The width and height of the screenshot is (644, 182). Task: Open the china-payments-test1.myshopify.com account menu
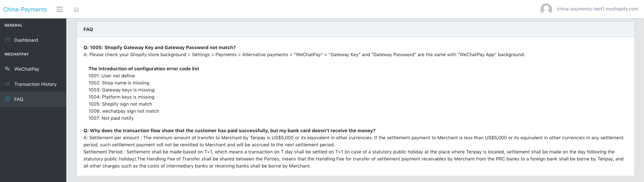(x=597, y=9)
